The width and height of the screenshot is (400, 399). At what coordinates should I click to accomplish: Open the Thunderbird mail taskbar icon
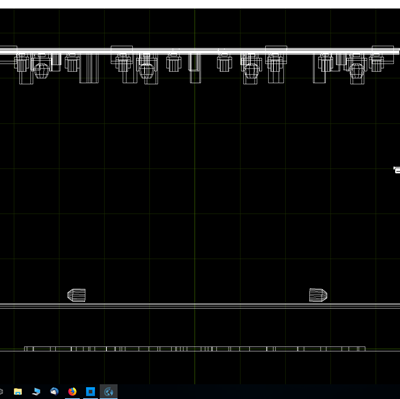point(54,391)
